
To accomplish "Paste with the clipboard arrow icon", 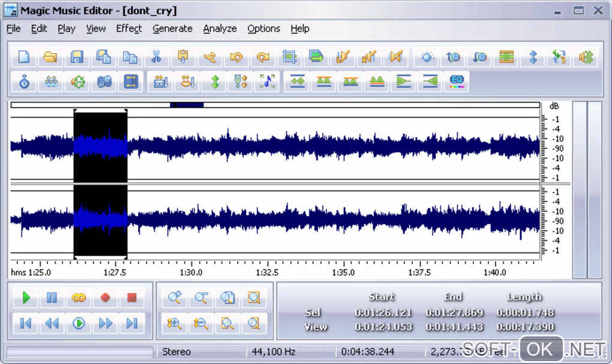I will click(x=183, y=57).
